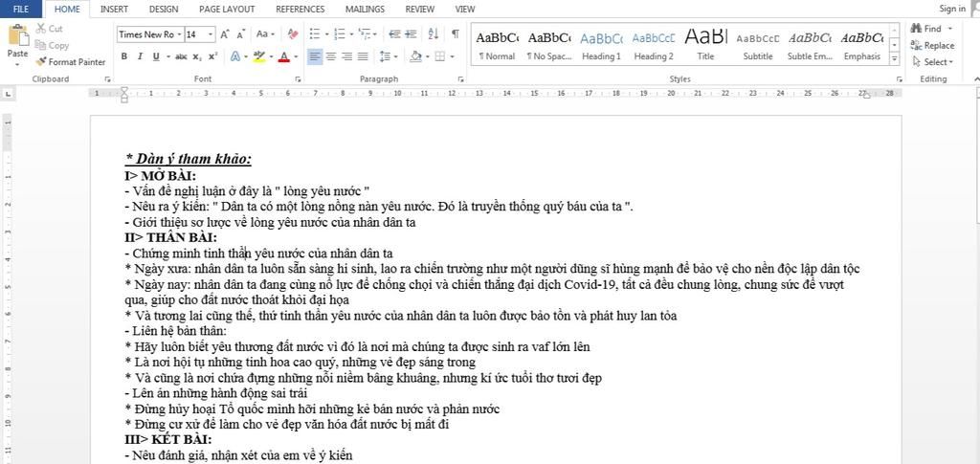Viewport: 980px width, 464px height.
Task: Open the FILE tab
Action: coord(21,9)
